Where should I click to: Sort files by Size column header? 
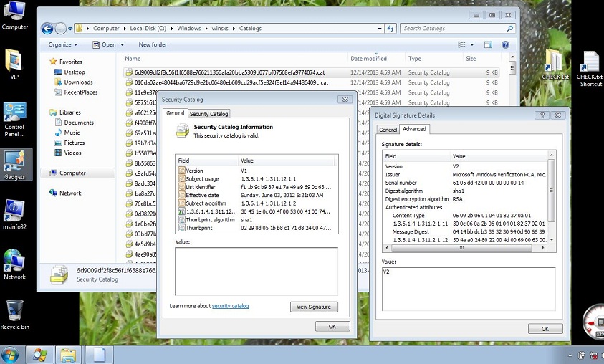pos(481,59)
